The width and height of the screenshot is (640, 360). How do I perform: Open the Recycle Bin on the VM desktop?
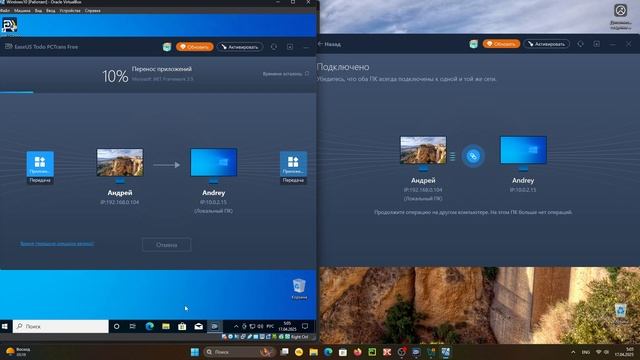299,289
